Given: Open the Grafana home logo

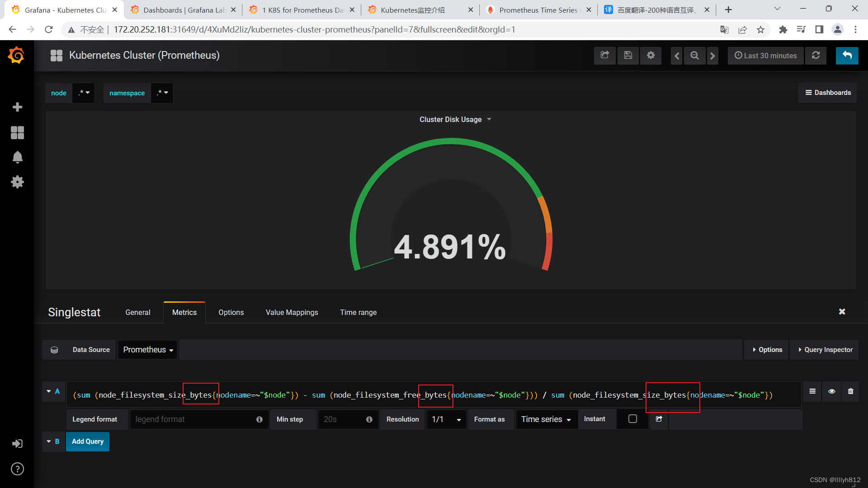Looking at the screenshot, I should point(17,55).
